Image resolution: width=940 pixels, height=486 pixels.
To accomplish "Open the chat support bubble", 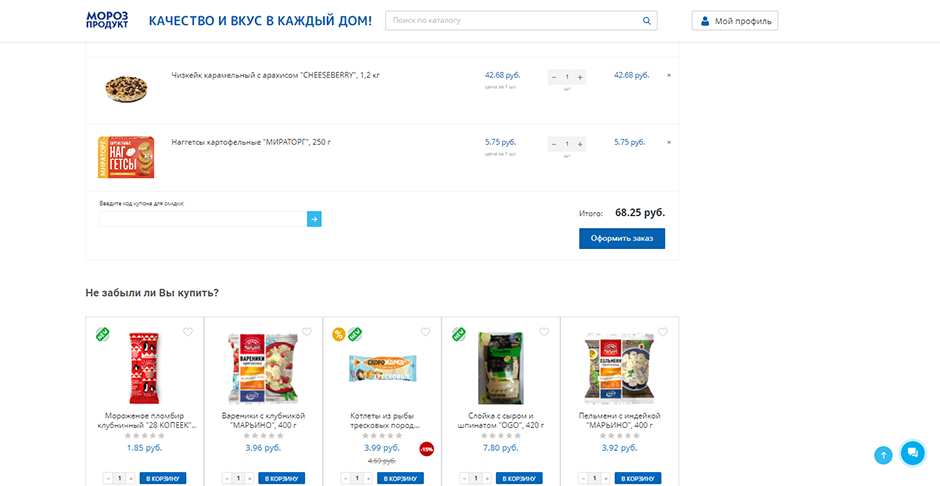I will point(913,452).
